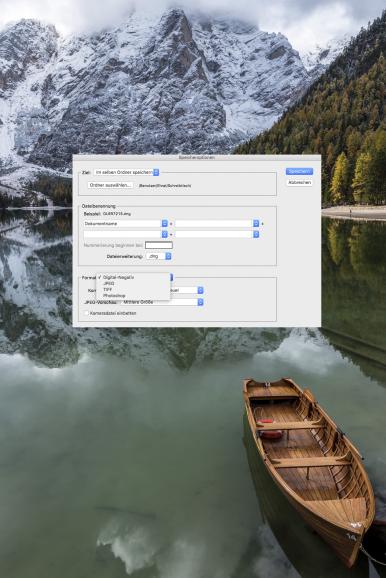Screen dimensions: 386x578
Task: Open the Dateierweiterung .dng dropdown
Action: tap(159, 256)
